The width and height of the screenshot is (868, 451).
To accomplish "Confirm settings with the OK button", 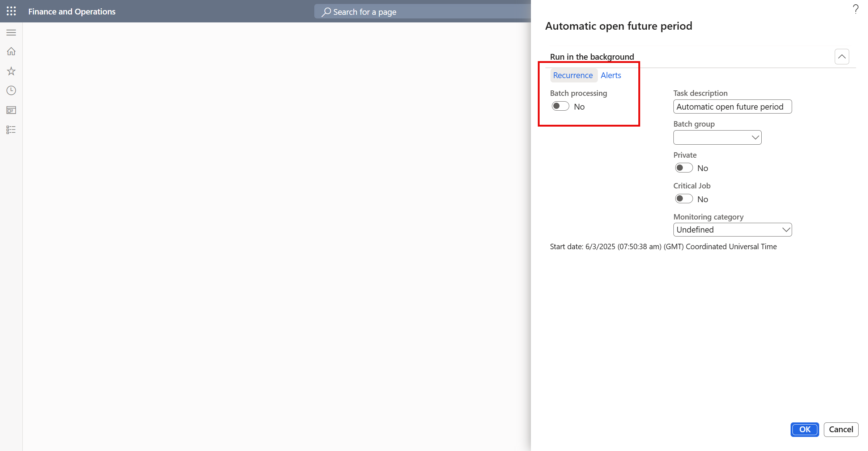I will point(804,429).
